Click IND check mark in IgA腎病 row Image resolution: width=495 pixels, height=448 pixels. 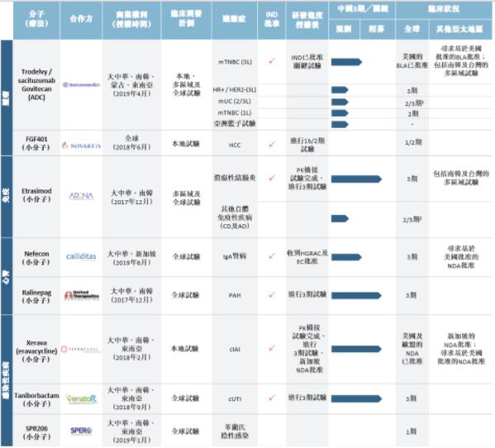pos(272,256)
